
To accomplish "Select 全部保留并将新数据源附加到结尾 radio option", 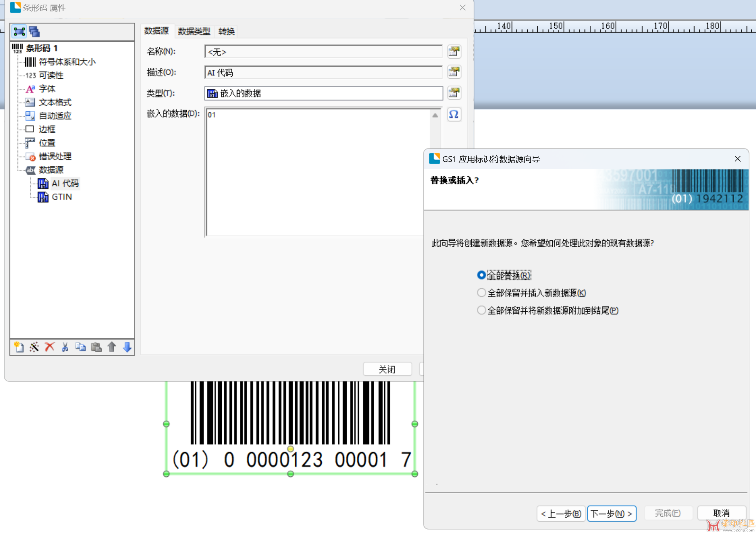I will (481, 310).
